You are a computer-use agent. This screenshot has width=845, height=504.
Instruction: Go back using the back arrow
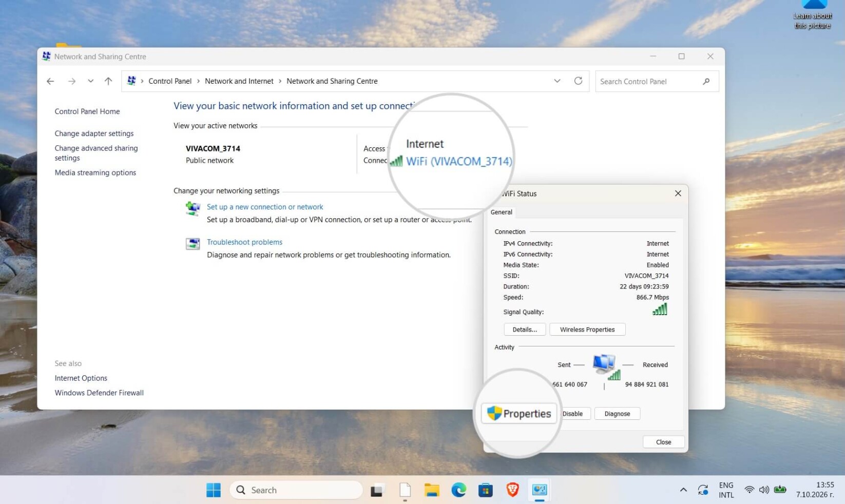tap(50, 81)
